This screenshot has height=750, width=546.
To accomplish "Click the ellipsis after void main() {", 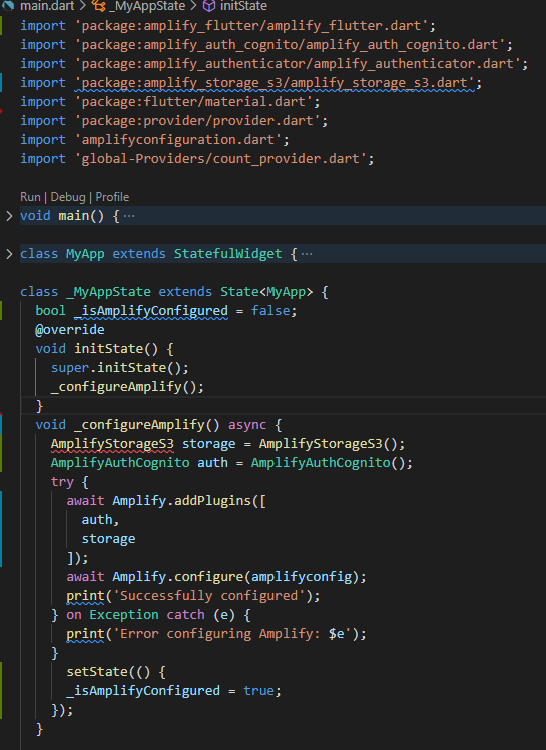I will click(129, 216).
